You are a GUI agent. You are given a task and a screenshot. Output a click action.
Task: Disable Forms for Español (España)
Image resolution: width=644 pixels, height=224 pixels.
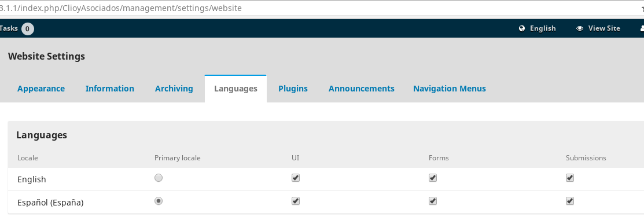click(x=433, y=201)
